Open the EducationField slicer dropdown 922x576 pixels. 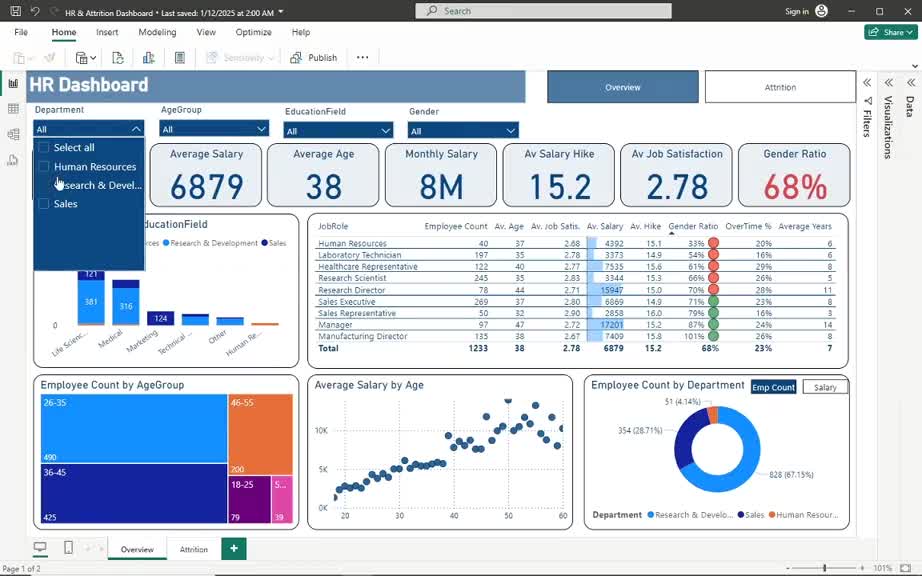click(x=385, y=131)
